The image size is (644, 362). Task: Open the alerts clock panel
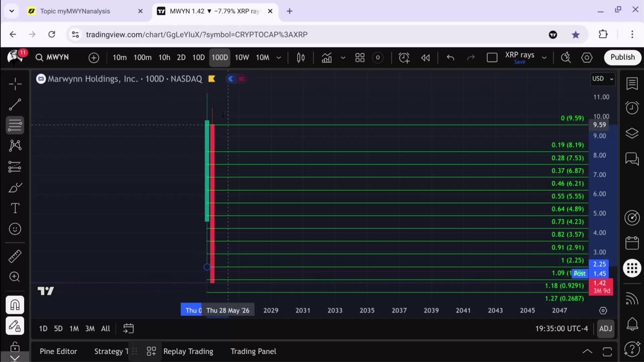pos(632,108)
